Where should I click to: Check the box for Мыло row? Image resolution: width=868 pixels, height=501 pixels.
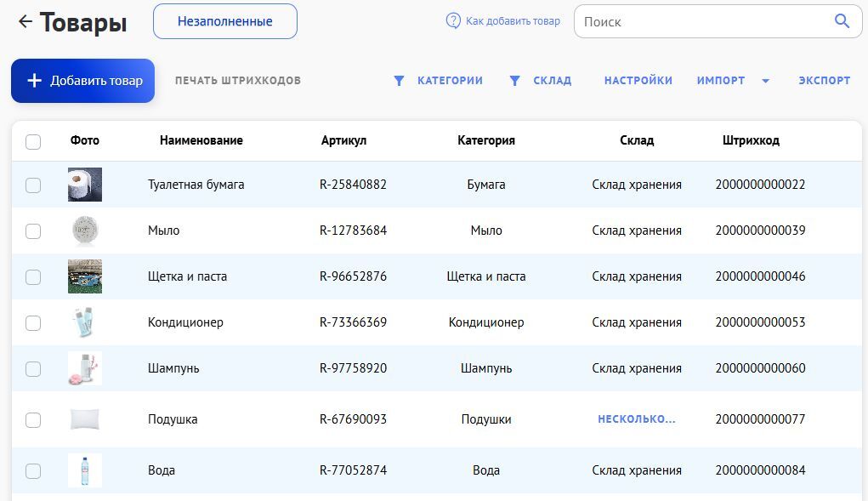click(33, 231)
